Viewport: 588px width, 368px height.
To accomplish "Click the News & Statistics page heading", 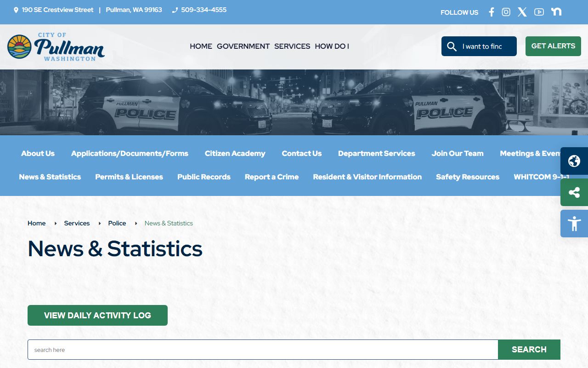I will click(115, 248).
